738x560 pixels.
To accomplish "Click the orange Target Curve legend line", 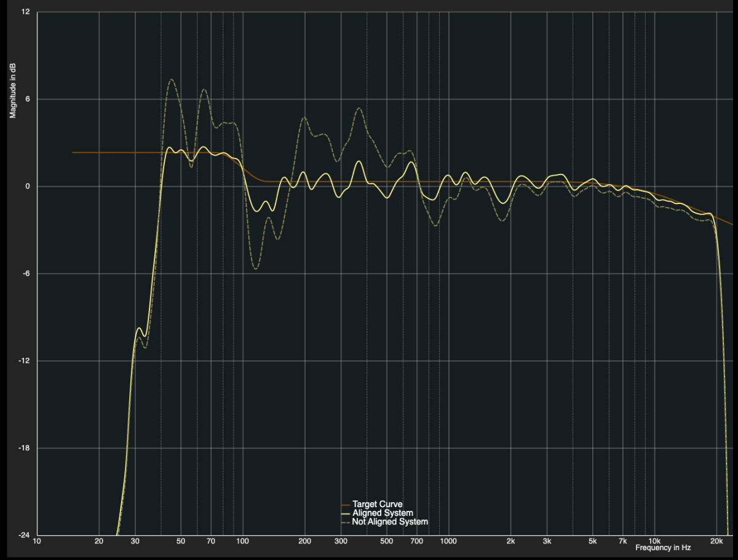I will (x=345, y=505).
